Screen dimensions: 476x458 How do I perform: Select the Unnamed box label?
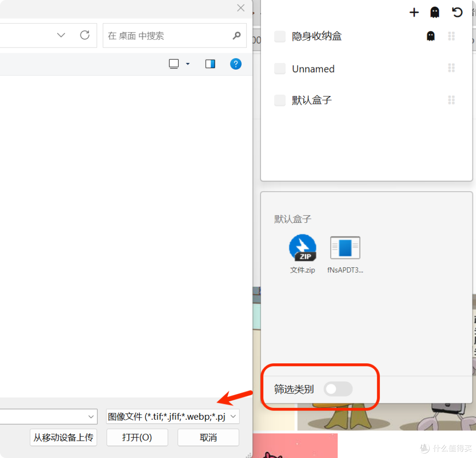313,69
